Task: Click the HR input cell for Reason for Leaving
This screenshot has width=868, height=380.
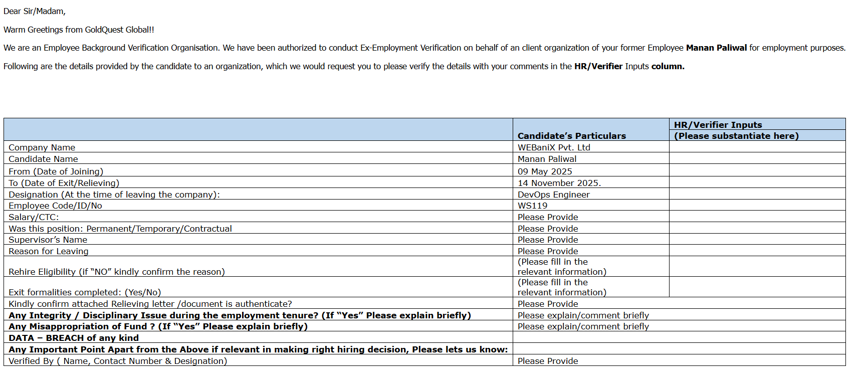Action: [757, 251]
